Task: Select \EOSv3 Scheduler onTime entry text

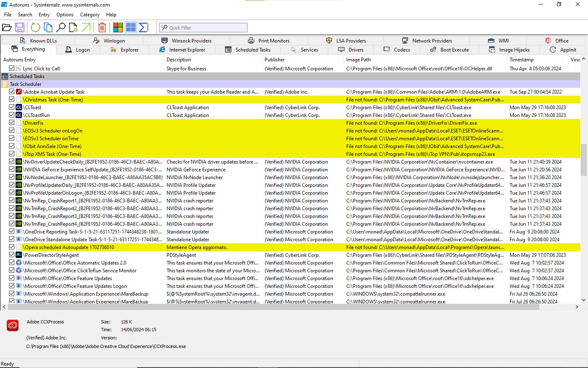Action: tap(51, 139)
